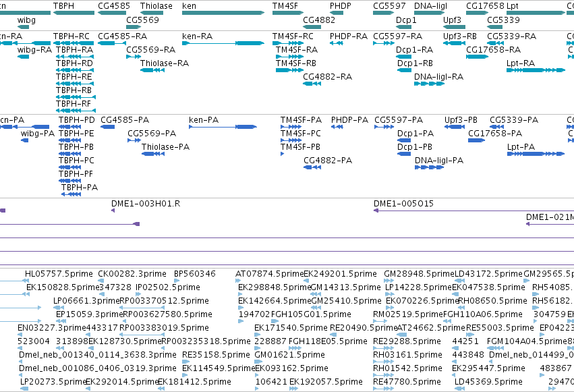Click the CG5597 gene label
This screenshot has height=392, width=574.
point(389,6)
